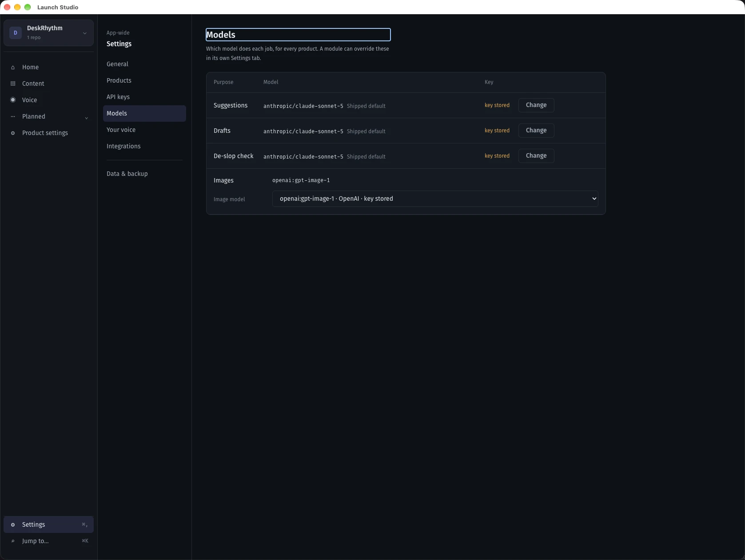745x560 pixels.
Task: Click the Drafts purpose label
Action: pos(222,131)
